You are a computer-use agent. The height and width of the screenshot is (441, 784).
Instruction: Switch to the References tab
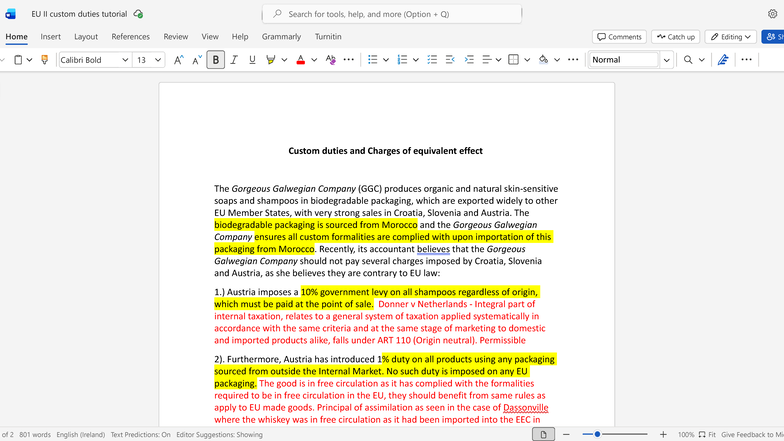coord(130,37)
